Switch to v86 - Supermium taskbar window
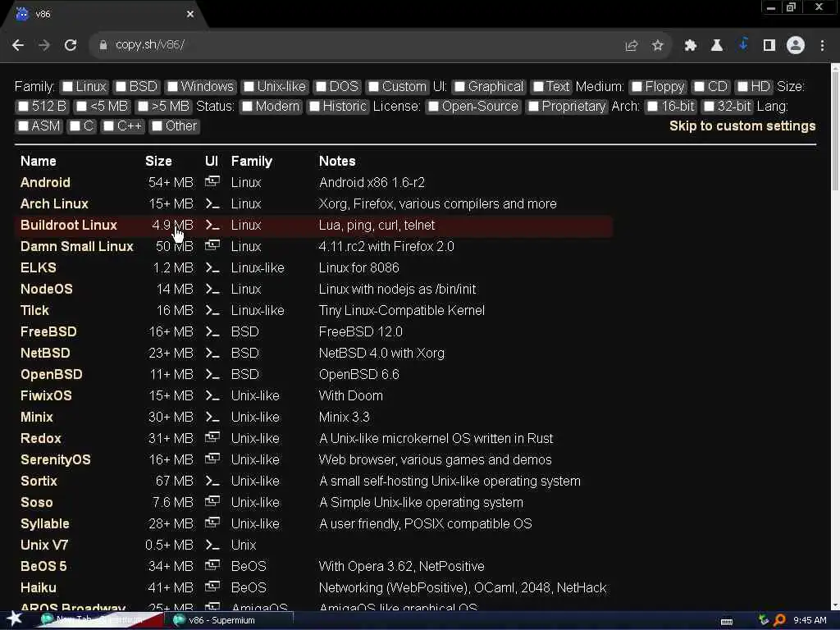This screenshot has height=630, width=840. [231, 620]
